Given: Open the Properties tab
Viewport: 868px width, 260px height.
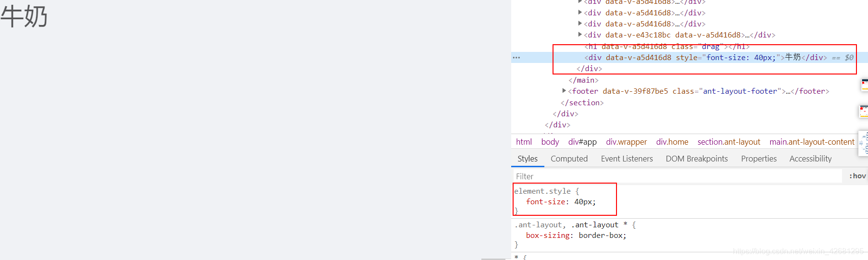Looking at the screenshot, I should click(x=759, y=159).
